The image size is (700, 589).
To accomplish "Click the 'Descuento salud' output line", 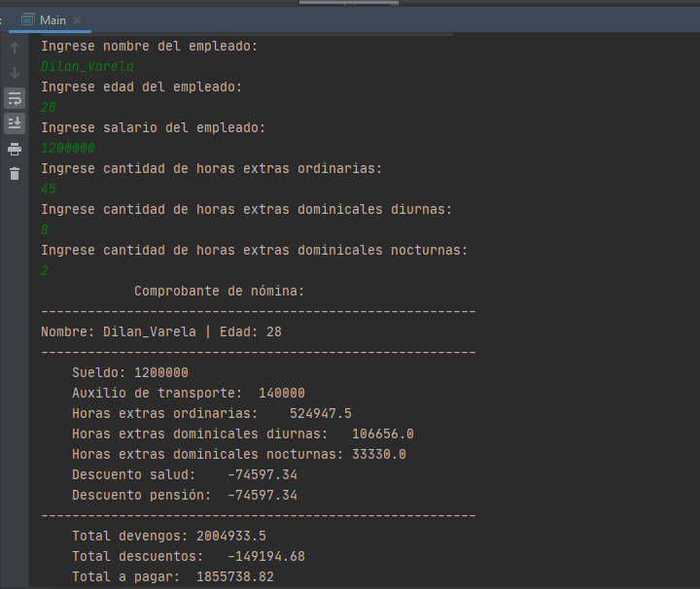I will (x=184, y=474).
